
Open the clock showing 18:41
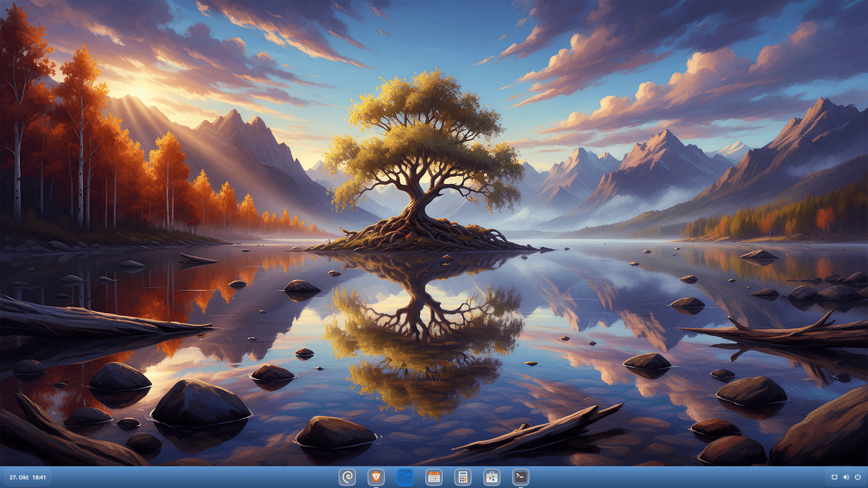[39, 477]
